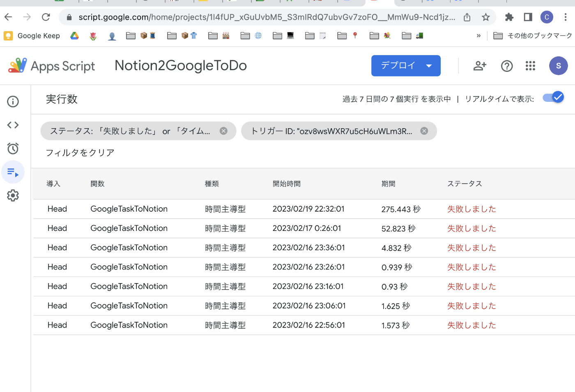Open the project Overview info icon
Image resolution: width=575 pixels, height=392 pixels.
pyautogui.click(x=13, y=101)
